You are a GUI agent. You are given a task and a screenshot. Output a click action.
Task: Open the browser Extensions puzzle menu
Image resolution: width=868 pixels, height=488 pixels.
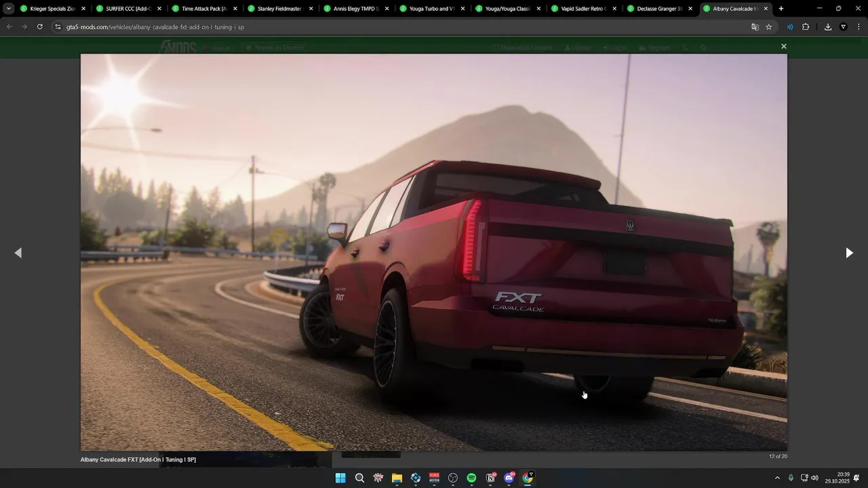click(806, 27)
